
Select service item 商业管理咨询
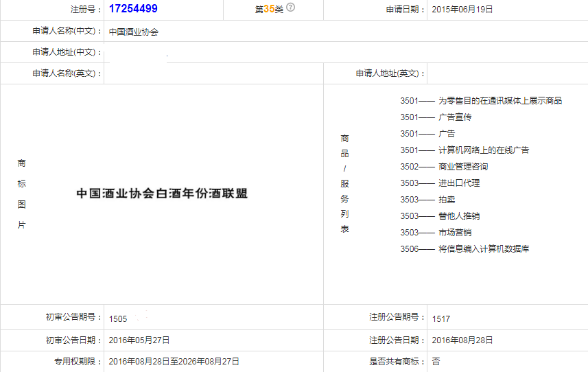463,167
